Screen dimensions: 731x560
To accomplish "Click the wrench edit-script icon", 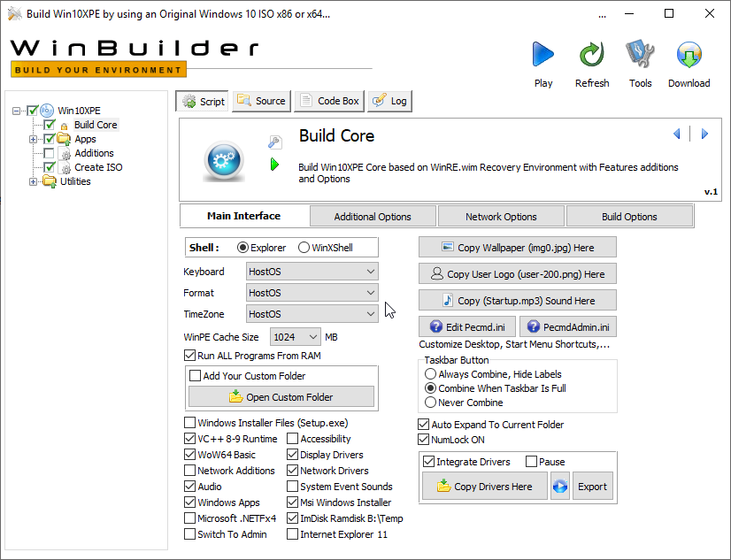I will (275, 142).
